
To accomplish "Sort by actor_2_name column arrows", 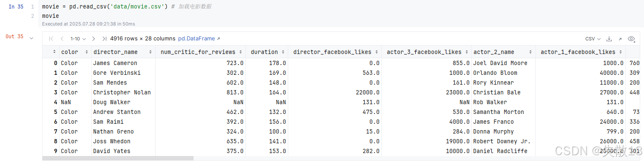I will [530, 52].
